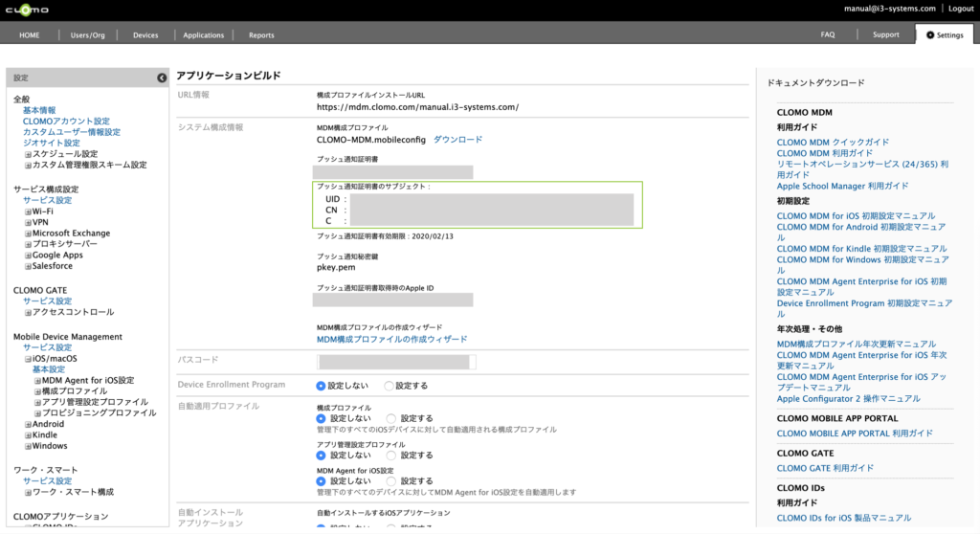Expand the アクセスコントロール node
Screen dimensions: 980x534
28,313
